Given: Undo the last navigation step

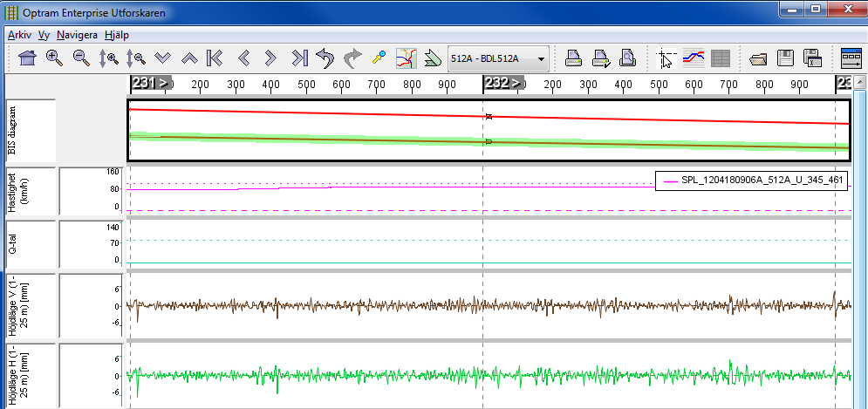Looking at the screenshot, I should point(325,58).
